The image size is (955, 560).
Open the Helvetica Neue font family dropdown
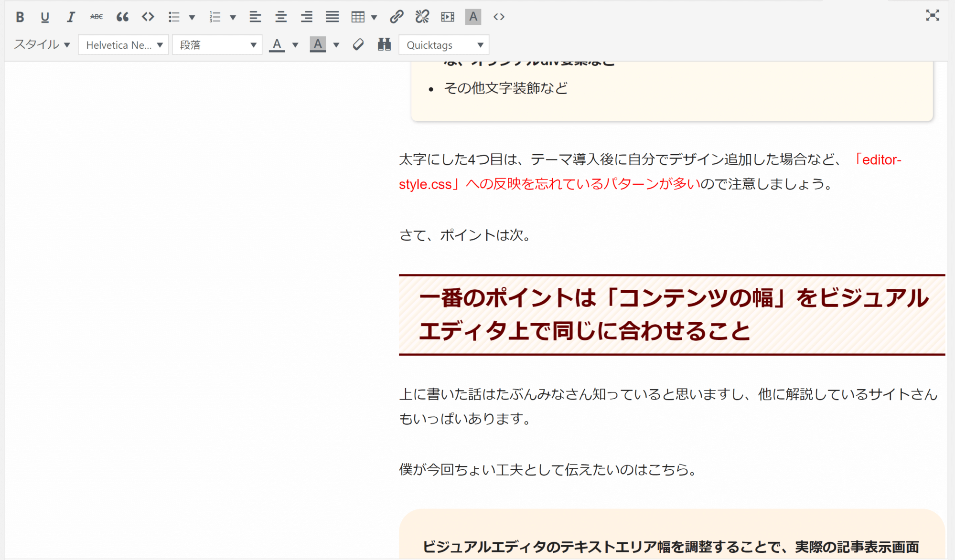tap(123, 45)
